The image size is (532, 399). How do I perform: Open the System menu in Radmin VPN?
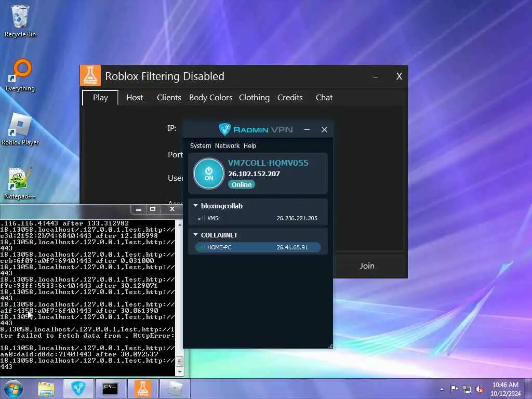(201, 145)
